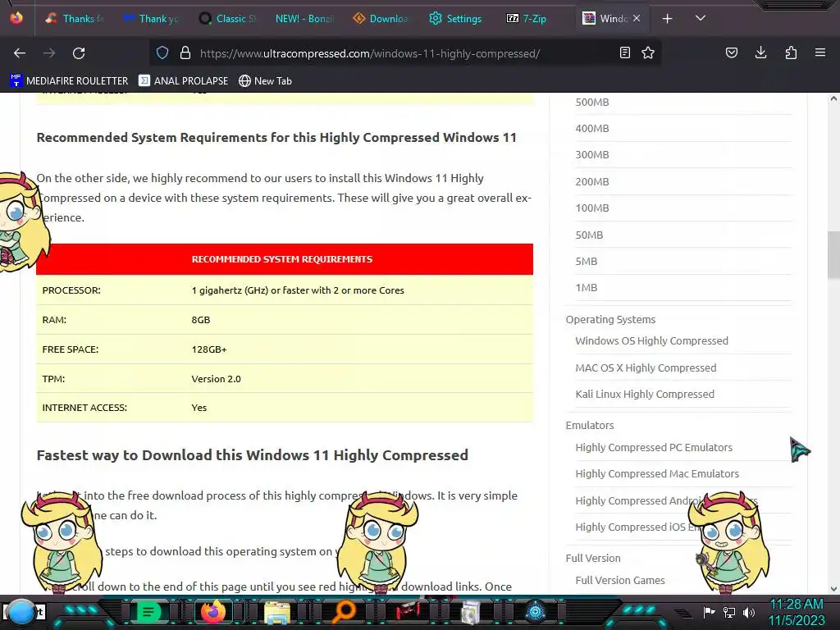
Task: Switch to the Settings tab
Action: [x=456, y=19]
